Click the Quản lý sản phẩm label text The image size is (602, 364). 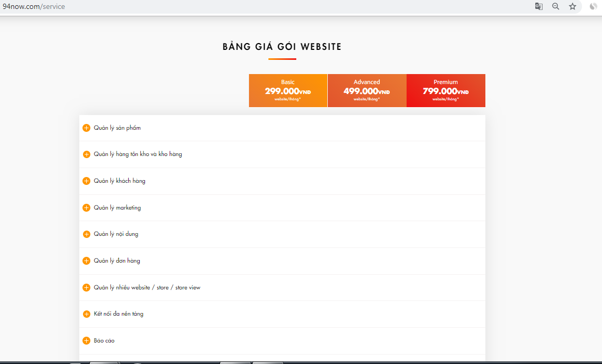pos(117,128)
